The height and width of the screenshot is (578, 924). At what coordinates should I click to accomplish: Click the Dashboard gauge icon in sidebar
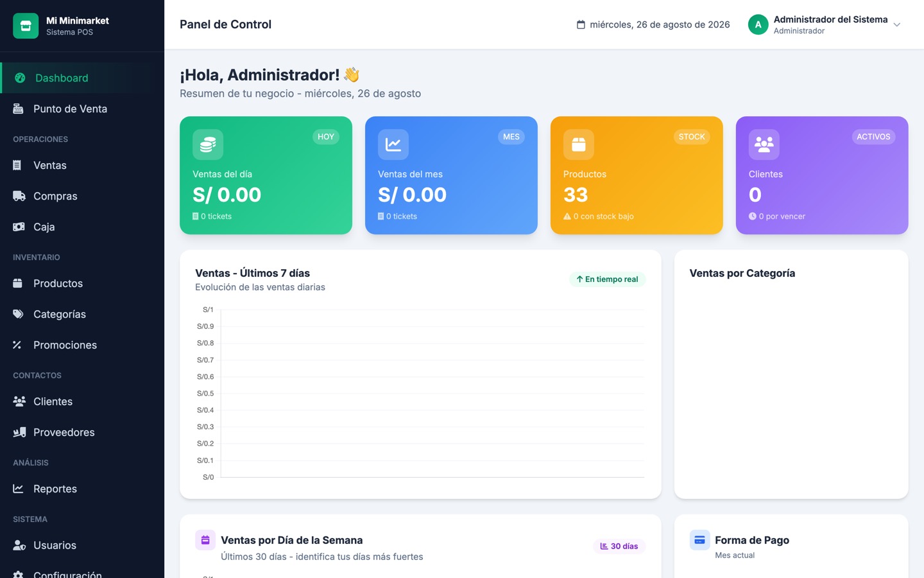tap(20, 78)
